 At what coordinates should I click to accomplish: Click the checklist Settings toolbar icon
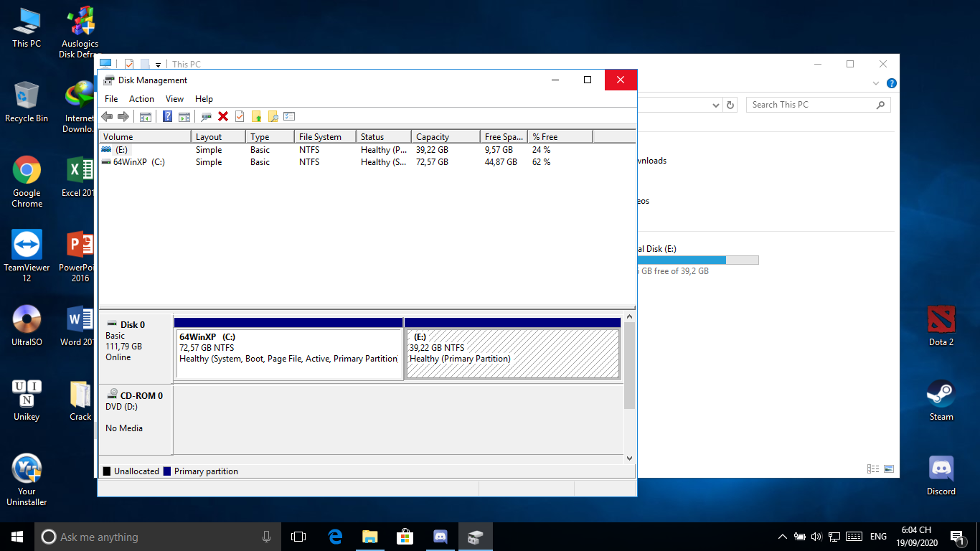(x=289, y=116)
